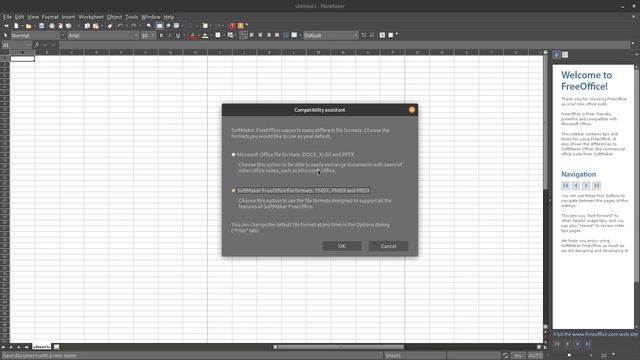Open the Help menu
640x360 pixels.
pyautogui.click(x=169, y=17)
